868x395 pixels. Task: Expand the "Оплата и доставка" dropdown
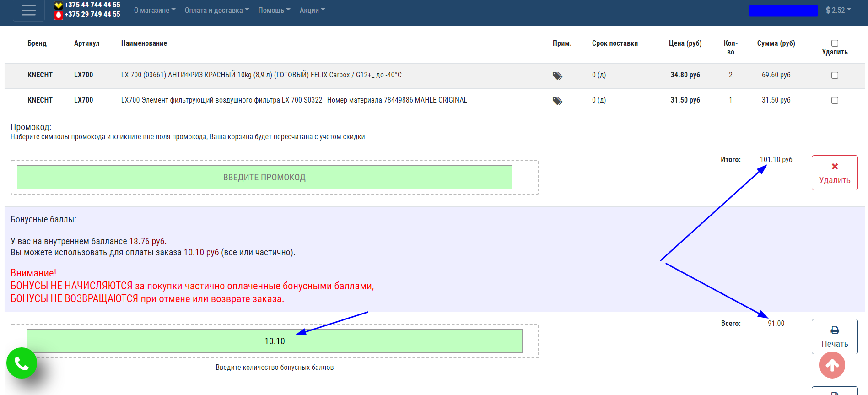coord(216,10)
